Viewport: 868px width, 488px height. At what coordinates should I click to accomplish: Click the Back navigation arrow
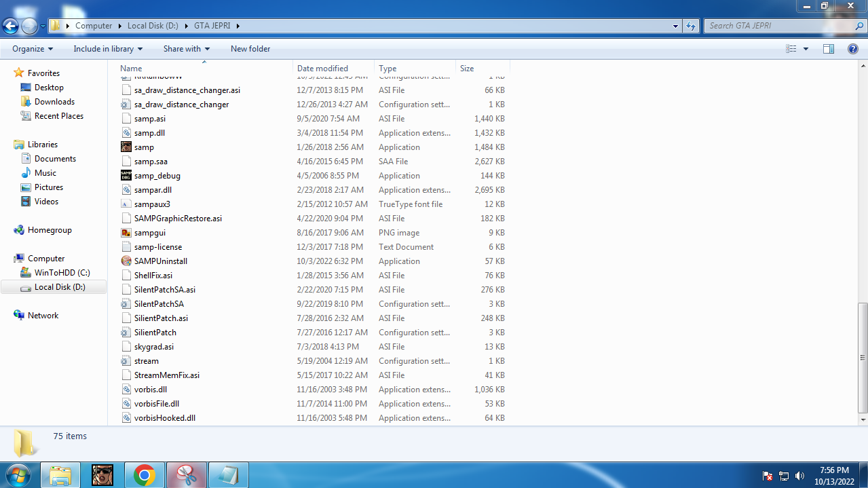tap(10, 26)
